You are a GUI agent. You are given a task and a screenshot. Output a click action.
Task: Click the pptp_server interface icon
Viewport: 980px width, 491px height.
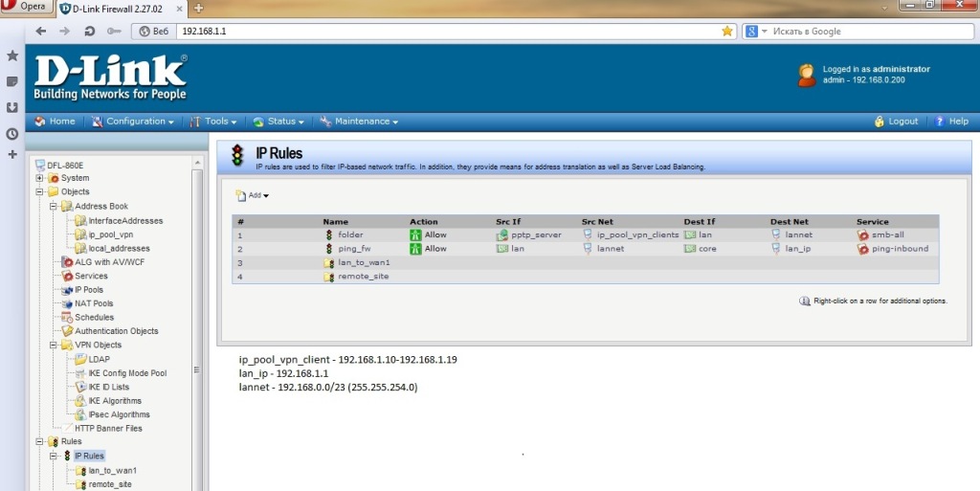click(501, 234)
